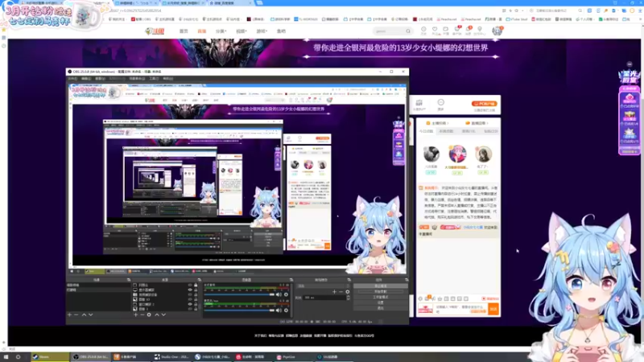The height and width of the screenshot is (362, 644).
Task: Move selected scene down in OBS
Action: (x=91, y=315)
